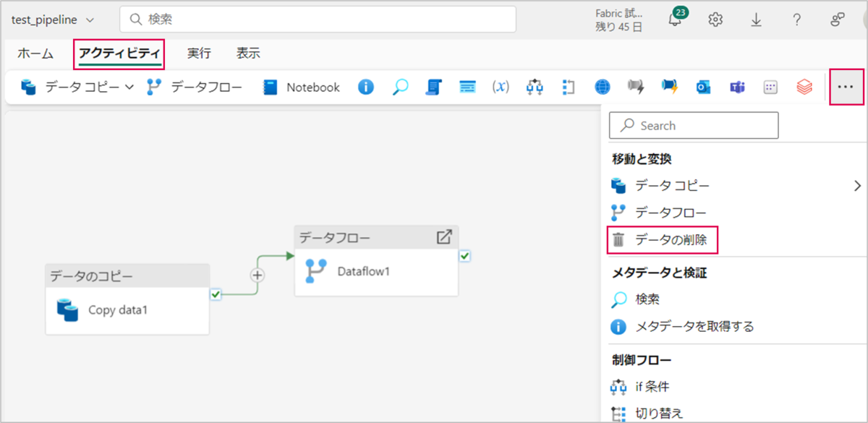This screenshot has height=423, width=868.
Task: Click the If condition branching icon in toolbar
Action: coord(535,87)
